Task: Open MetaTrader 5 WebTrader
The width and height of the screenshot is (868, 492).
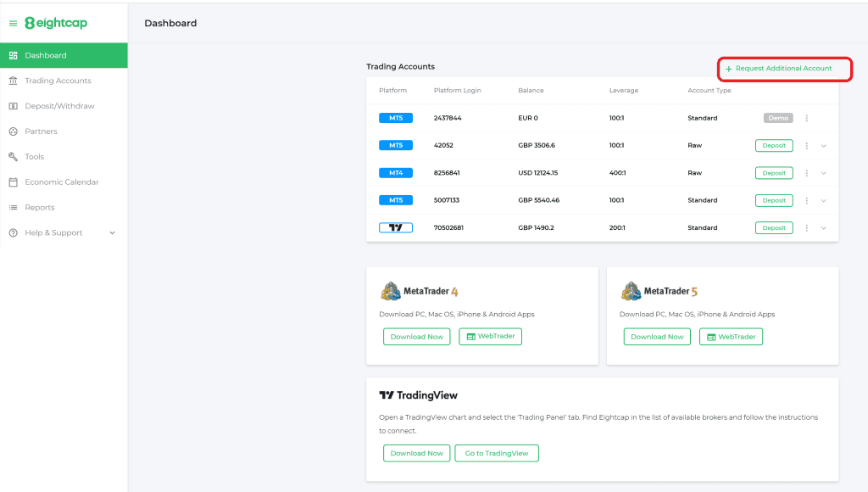Action: tap(731, 336)
